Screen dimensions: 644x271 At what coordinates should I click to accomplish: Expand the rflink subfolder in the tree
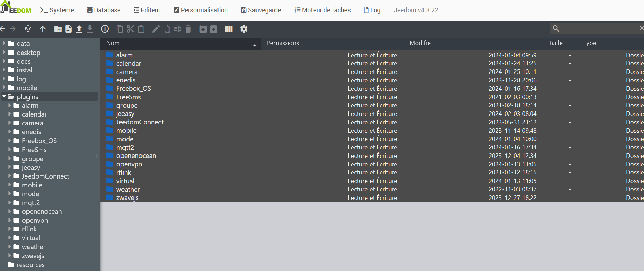click(10, 229)
